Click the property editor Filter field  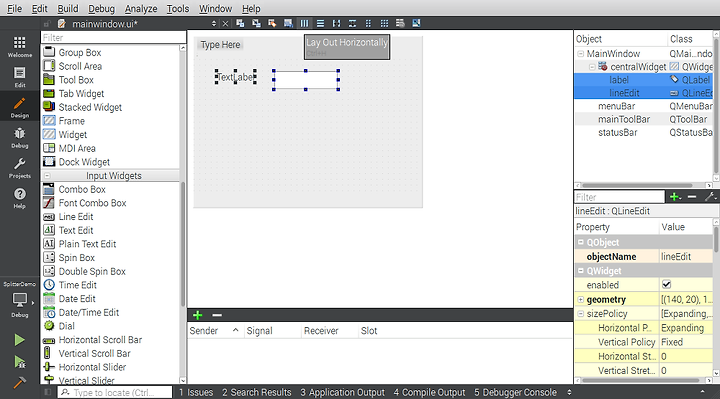[x=619, y=197]
